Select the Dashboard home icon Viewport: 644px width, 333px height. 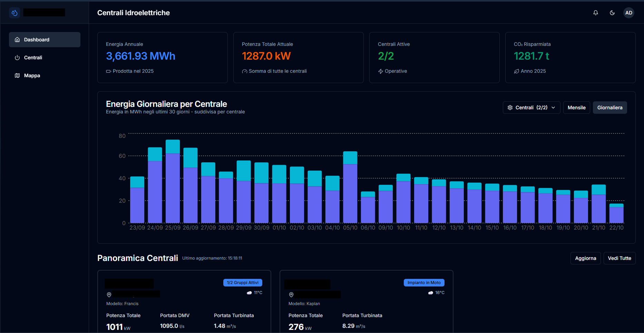tap(17, 39)
